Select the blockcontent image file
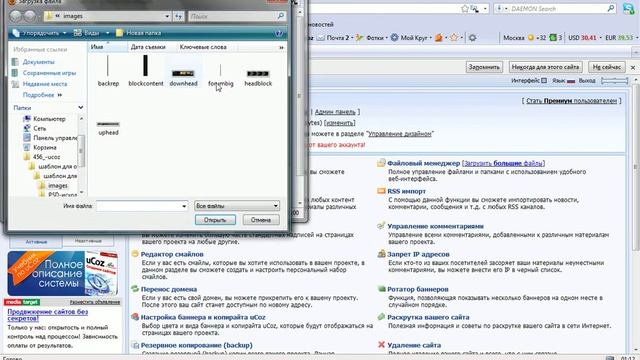Screen dimensions: 640x360 pos(146,71)
